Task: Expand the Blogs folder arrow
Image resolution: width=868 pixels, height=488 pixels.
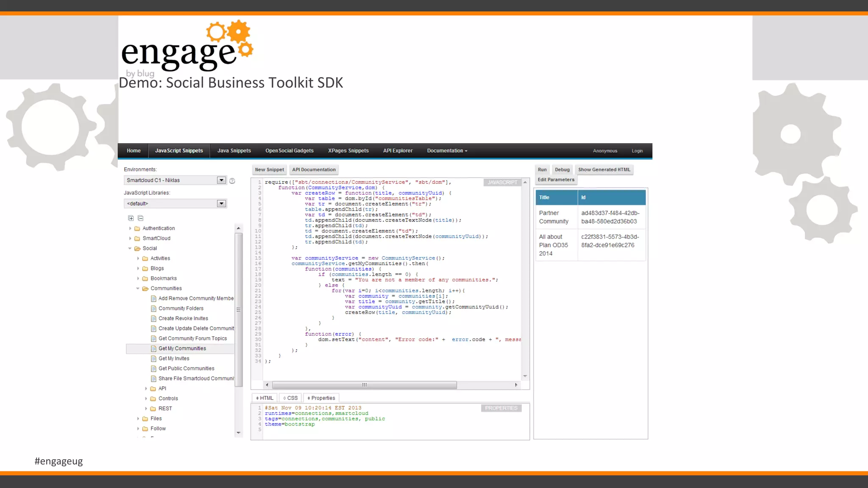Action: pyautogui.click(x=138, y=269)
